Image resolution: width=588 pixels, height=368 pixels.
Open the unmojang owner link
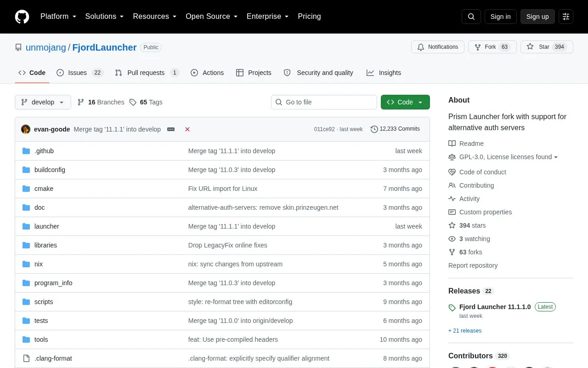[46, 47]
